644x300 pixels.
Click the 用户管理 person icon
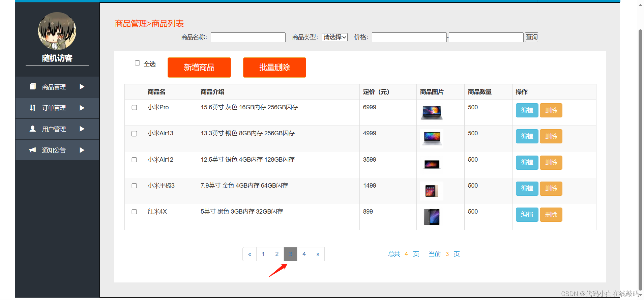[x=33, y=129]
